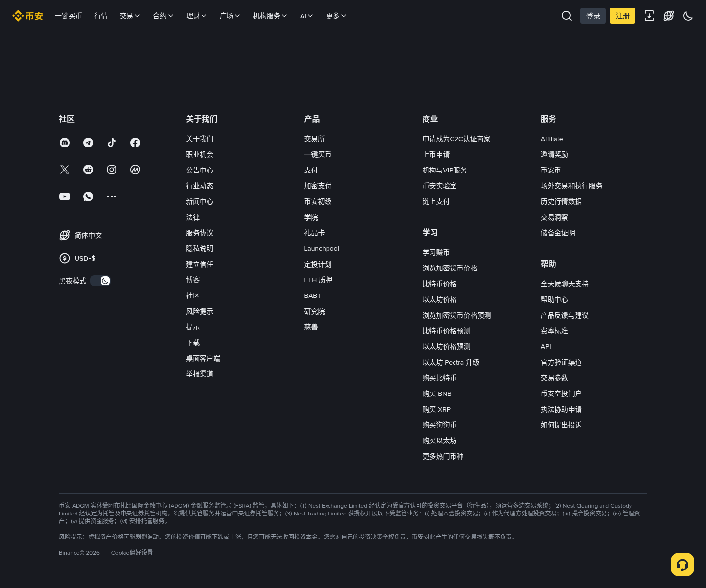Expand the 更多 dropdown menu
706x588 pixels.
[x=336, y=16]
